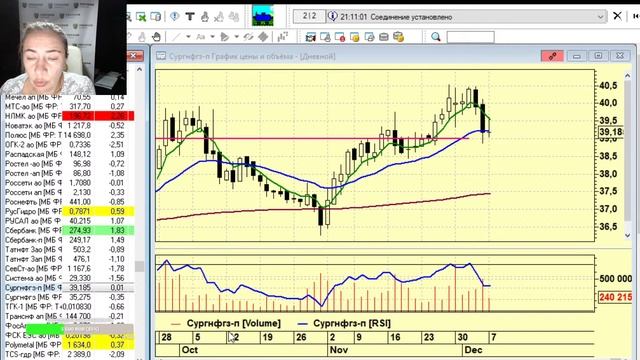Click the table with printer-like icon
The width and height of the screenshot is (640, 360).
[x=369, y=37]
